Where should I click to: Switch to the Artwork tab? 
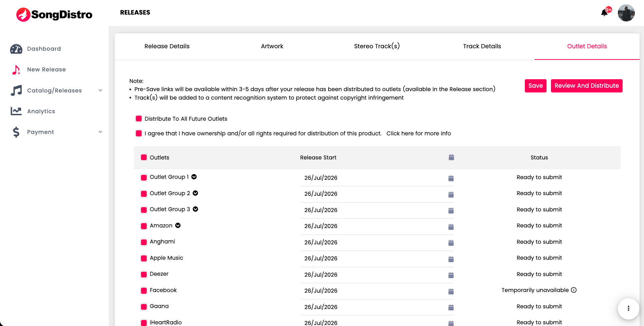click(x=272, y=46)
